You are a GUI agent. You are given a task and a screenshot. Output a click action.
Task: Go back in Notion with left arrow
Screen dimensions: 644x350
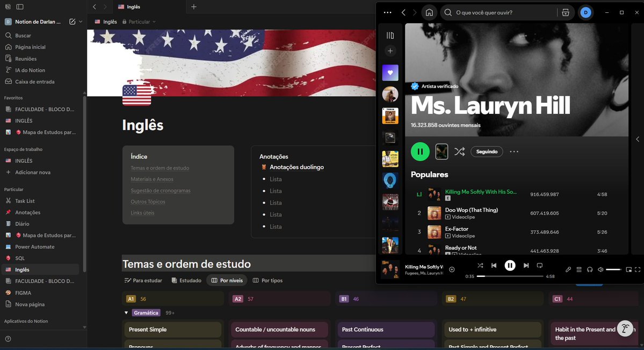[95, 6]
